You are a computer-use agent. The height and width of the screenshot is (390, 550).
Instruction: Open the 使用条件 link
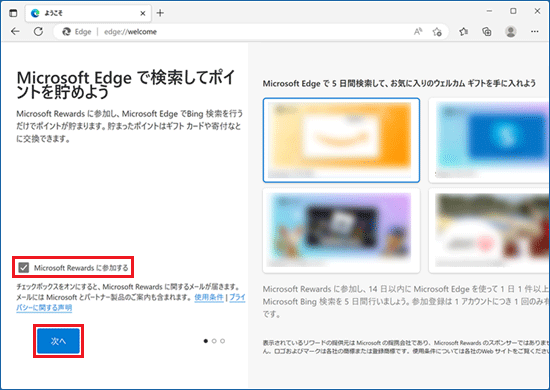pos(209,297)
